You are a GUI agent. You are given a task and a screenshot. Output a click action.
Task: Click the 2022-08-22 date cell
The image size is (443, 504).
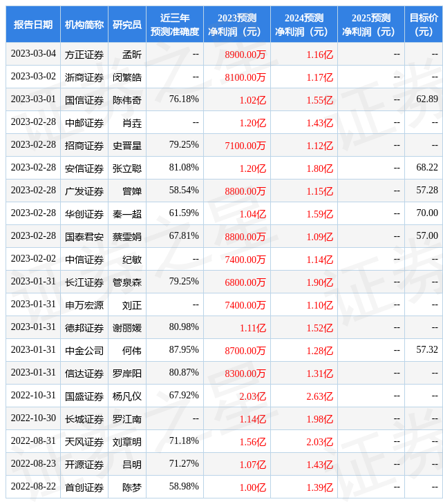[33, 487]
